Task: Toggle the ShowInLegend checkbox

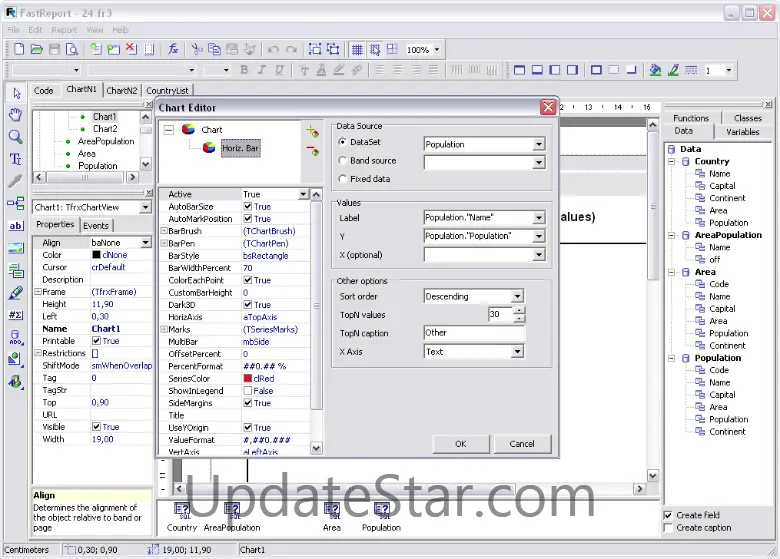Action: click(x=248, y=391)
